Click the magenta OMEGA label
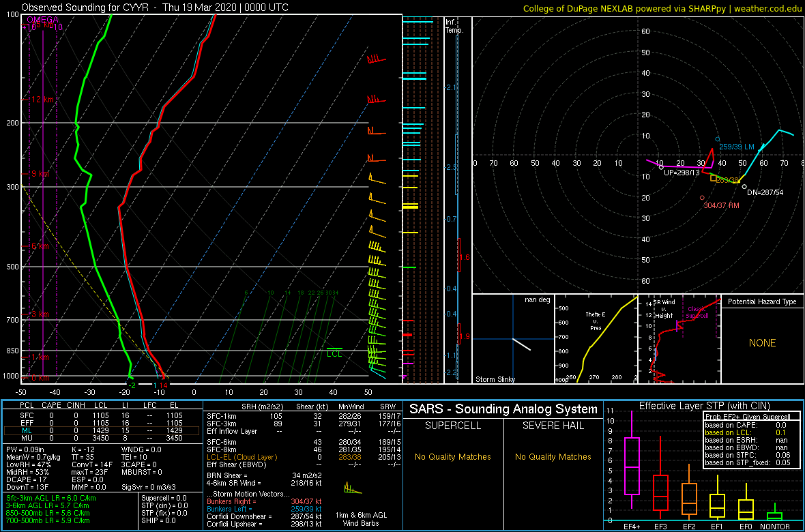The width and height of the screenshot is (805, 532). tap(42, 20)
